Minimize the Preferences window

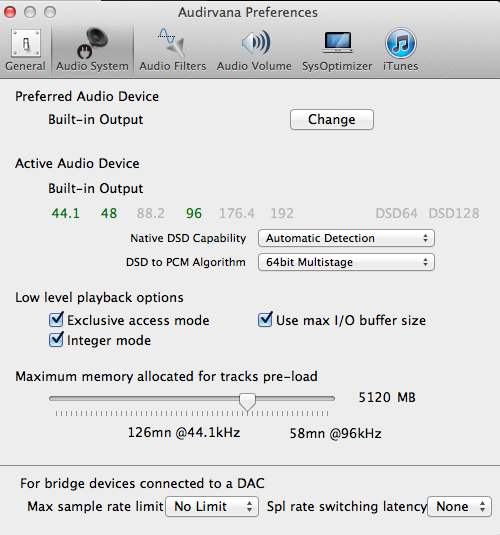(30, 12)
